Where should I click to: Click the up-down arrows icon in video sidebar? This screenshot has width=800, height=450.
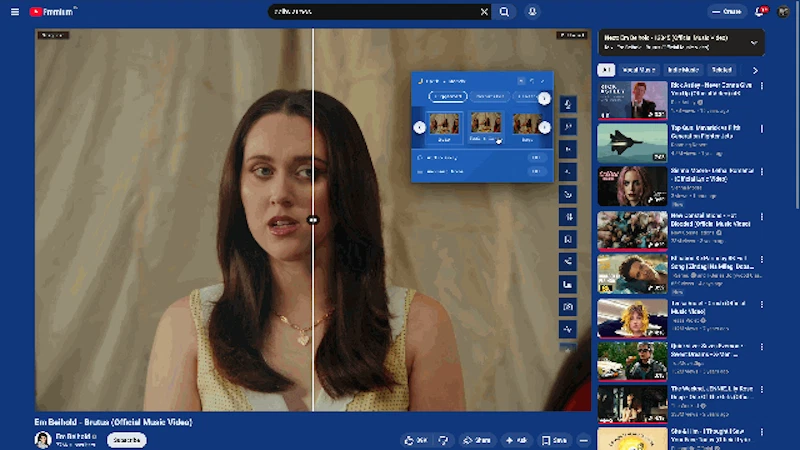[568, 217]
